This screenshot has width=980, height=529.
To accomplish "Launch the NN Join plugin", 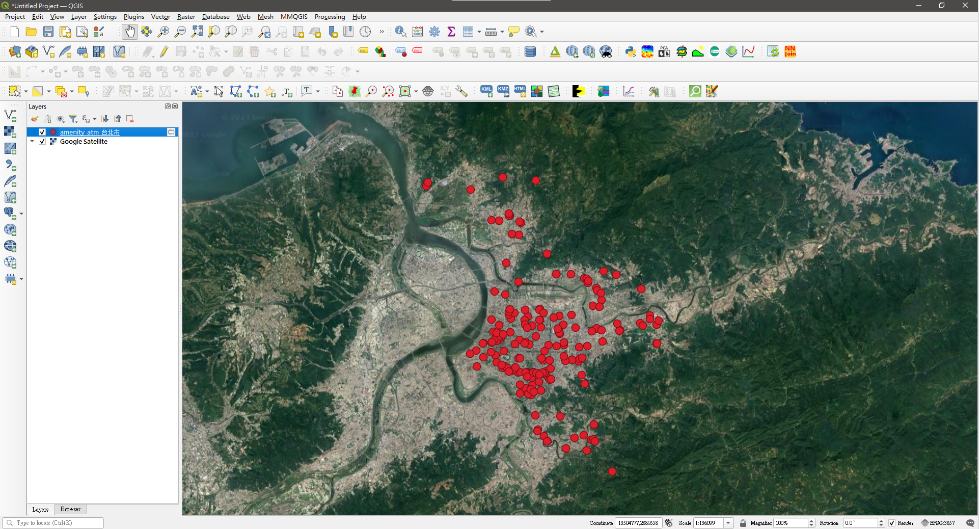I will pos(789,51).
